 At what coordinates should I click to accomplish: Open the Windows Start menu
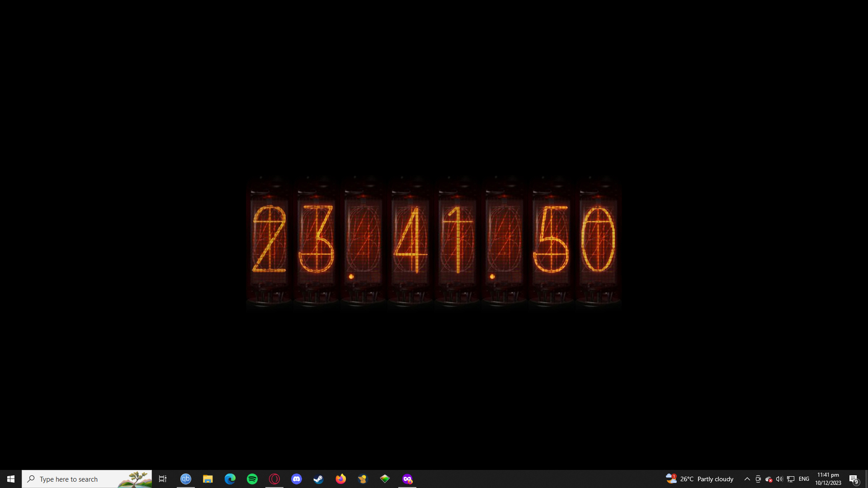(x=11, y=479)
